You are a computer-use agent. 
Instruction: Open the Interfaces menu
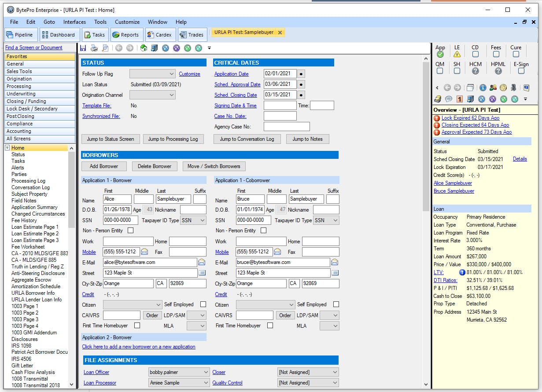(74, 22)
